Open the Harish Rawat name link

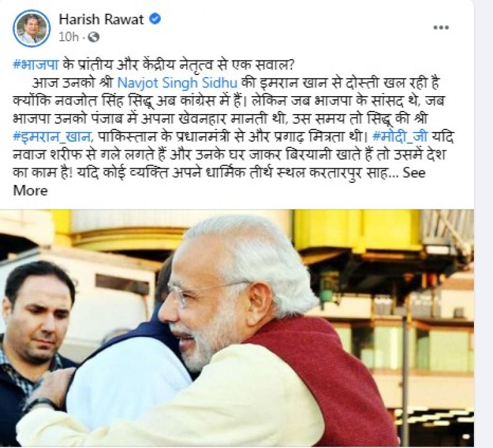click(101, 19)
